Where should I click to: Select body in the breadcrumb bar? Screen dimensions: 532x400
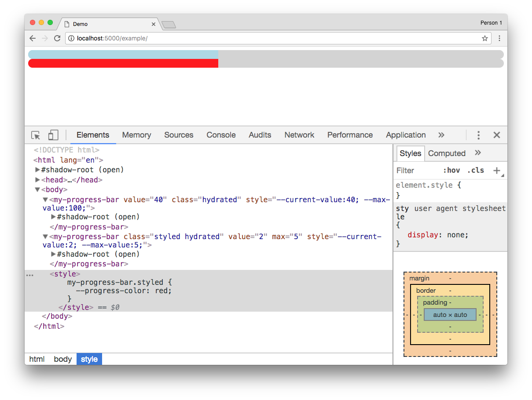(x=62, y=359)
